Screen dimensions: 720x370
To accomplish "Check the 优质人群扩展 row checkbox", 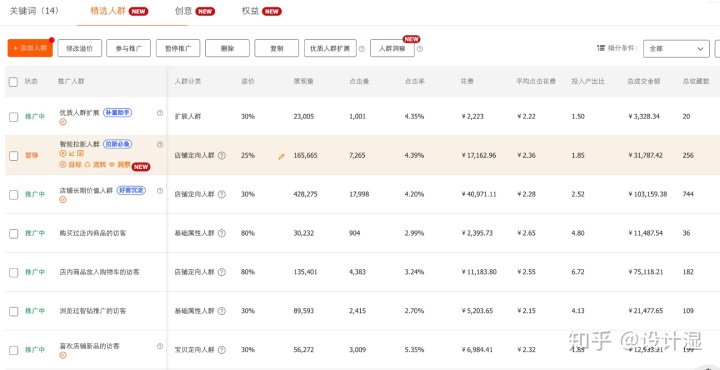I will coord(13,117).
